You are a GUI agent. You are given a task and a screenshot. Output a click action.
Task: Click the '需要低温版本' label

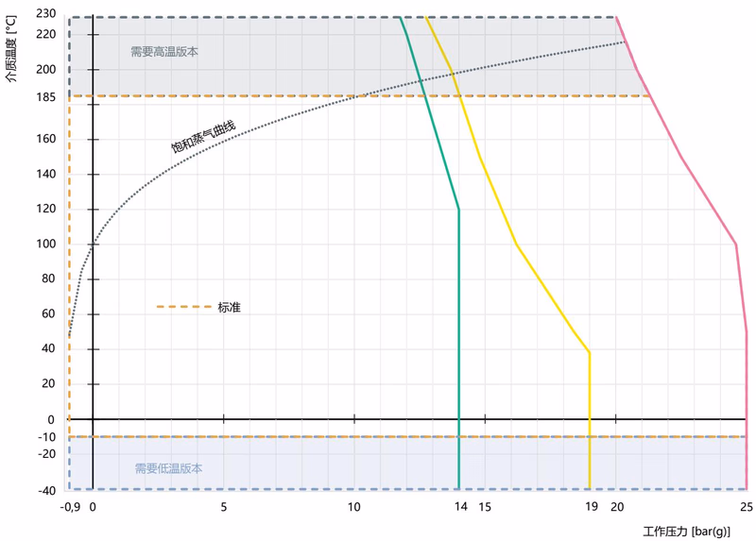tap(168, 468)
